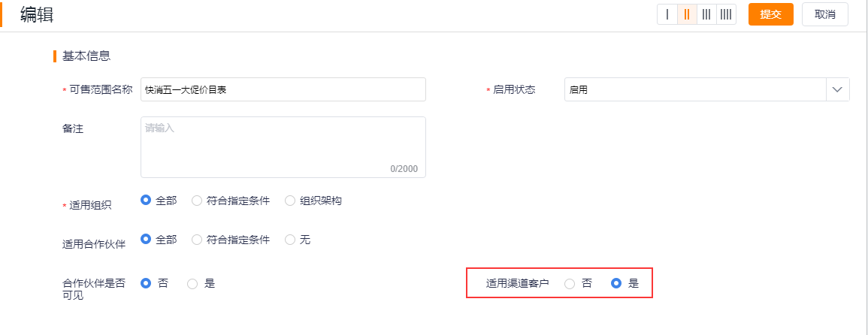Set 适用渠道客户 to 是
Image resolution: width=868 pixels, height=335 pixels.
(625, 283)
